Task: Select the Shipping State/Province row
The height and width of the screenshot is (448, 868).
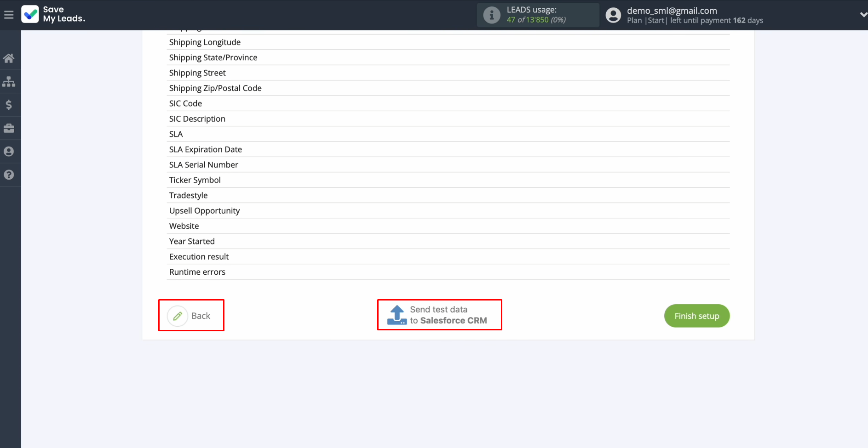Action: pos(448,57)
